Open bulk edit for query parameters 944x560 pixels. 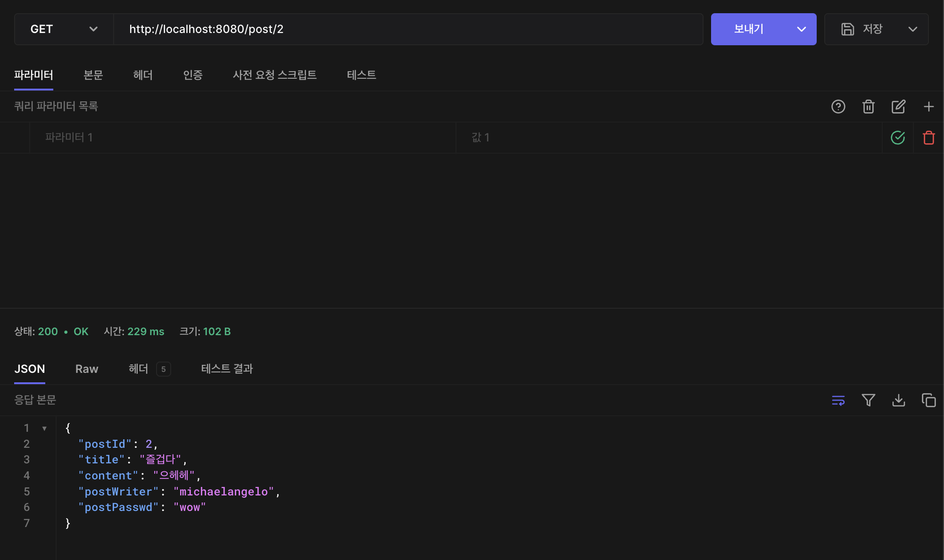pos(898,107)
